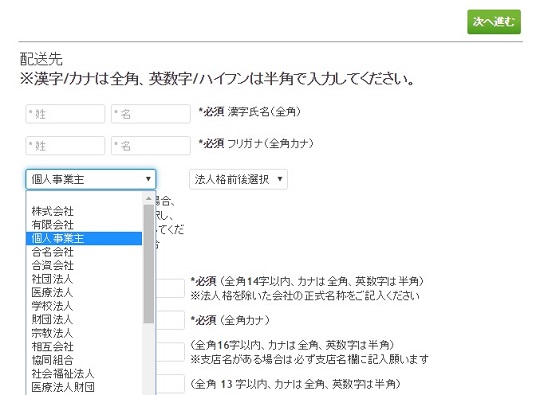Select 合資会社 from the list
The height and width of the screenshot is (395, 540).
(x=84, y=265)
